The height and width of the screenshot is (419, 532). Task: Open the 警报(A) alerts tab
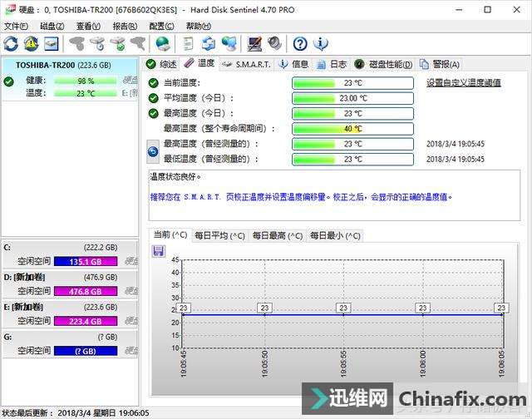[x=440, y=64]
